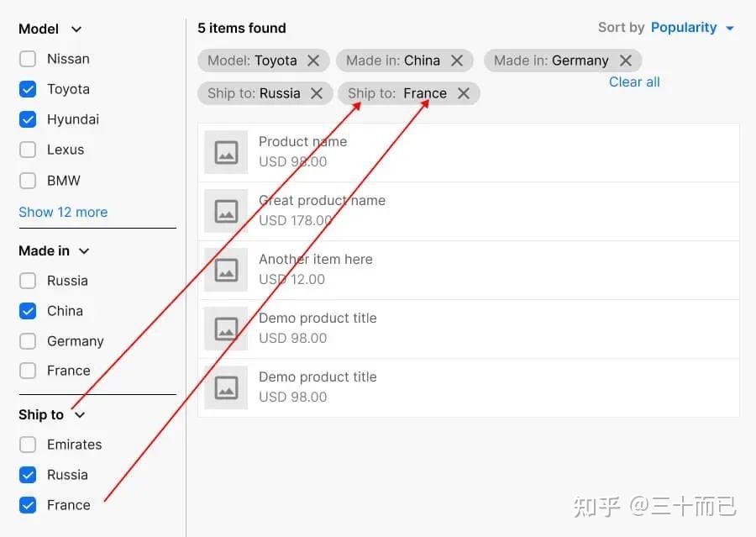Image resolution: width=756 pixels, height=537 pixels.
Task: Check the BMW model checkbox
Action: coord(28,181)
